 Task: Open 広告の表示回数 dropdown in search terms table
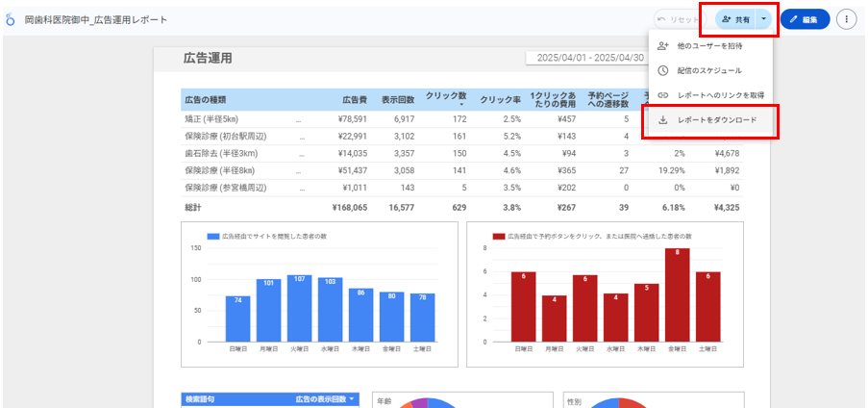pos(325,398)
